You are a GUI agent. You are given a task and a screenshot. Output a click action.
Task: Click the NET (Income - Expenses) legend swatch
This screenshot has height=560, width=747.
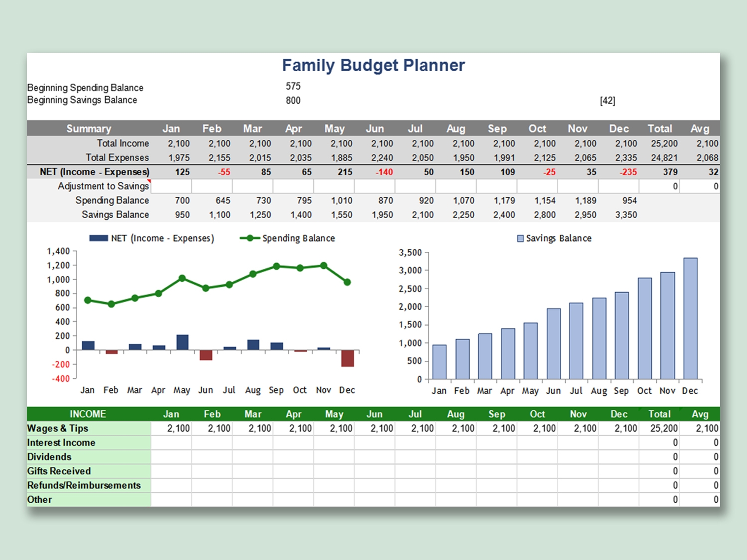[x=99, y=238]
